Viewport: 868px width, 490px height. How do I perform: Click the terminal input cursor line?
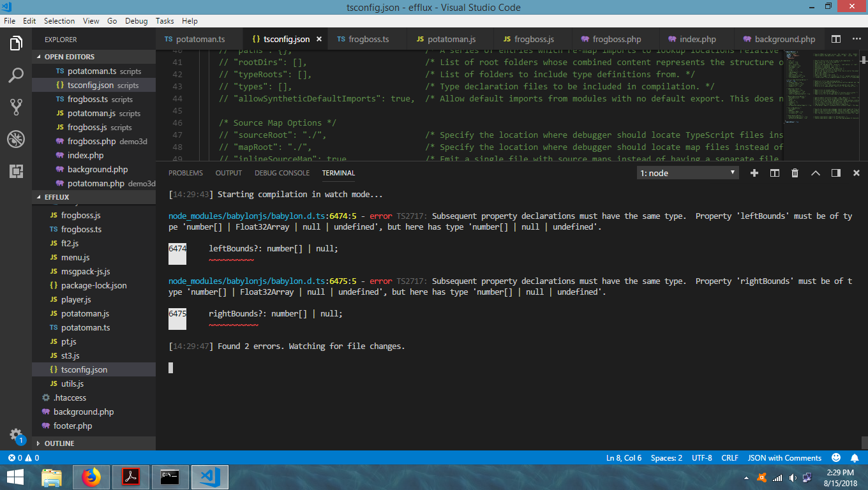coord(170,367)
